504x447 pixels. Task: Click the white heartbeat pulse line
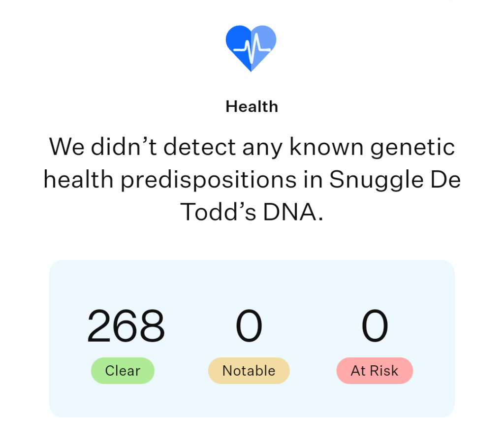(x=252, y=49)
